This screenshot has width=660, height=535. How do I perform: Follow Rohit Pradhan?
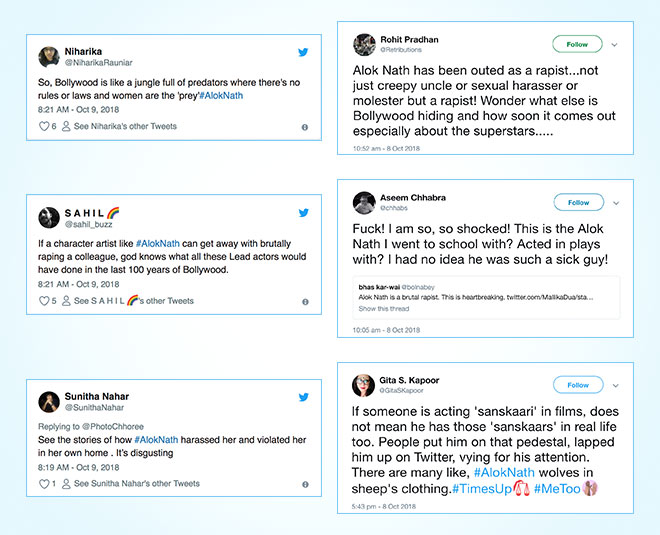577,44
